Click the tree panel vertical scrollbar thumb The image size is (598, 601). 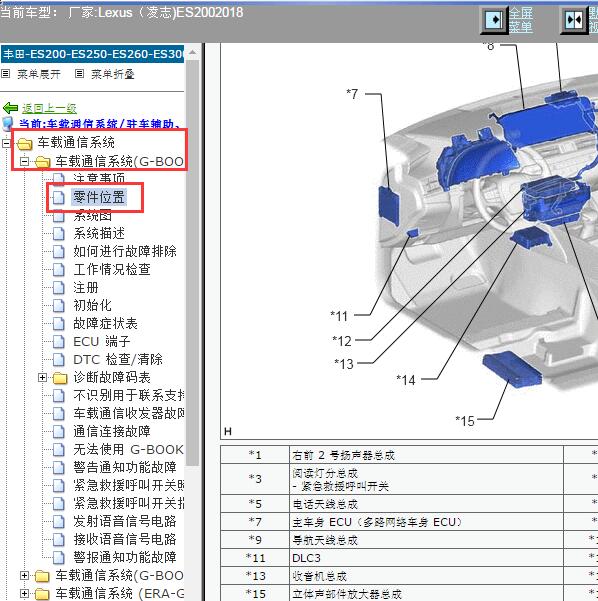coord(192,263)
